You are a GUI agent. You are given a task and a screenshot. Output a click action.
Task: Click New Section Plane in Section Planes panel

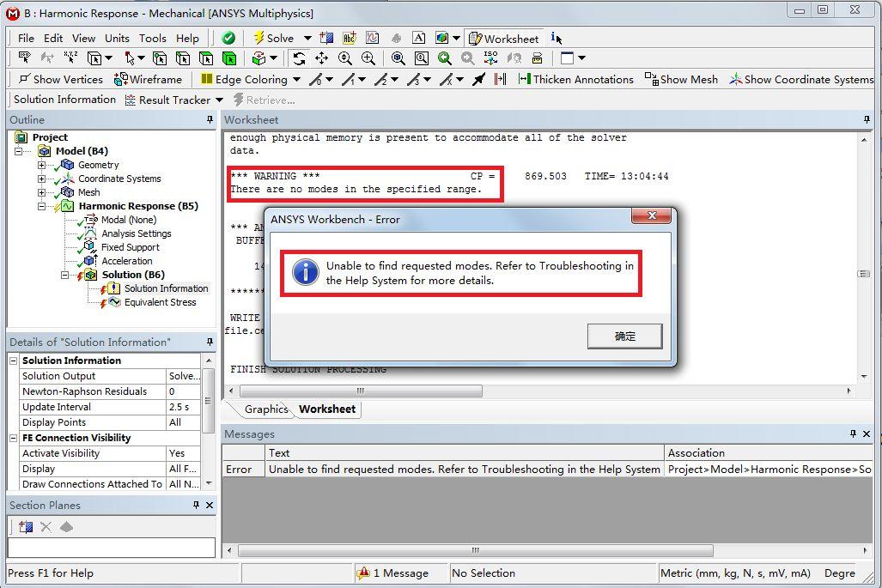click(25, 527)
